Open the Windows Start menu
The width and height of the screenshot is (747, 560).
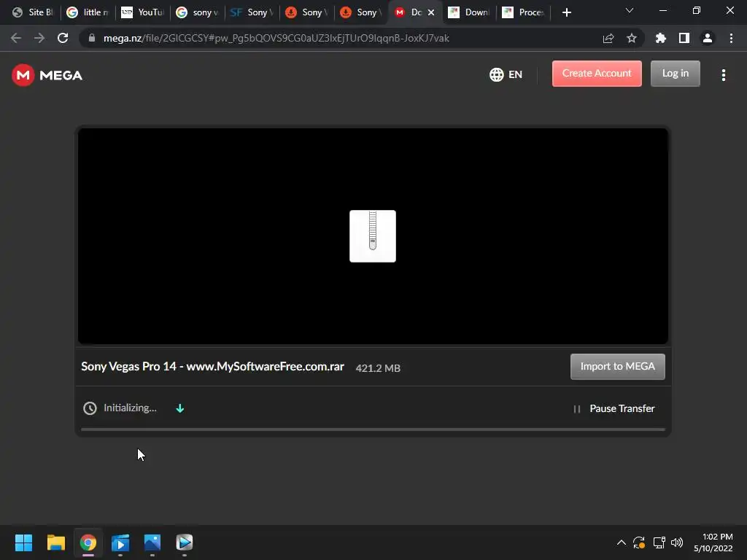point(24,542)
